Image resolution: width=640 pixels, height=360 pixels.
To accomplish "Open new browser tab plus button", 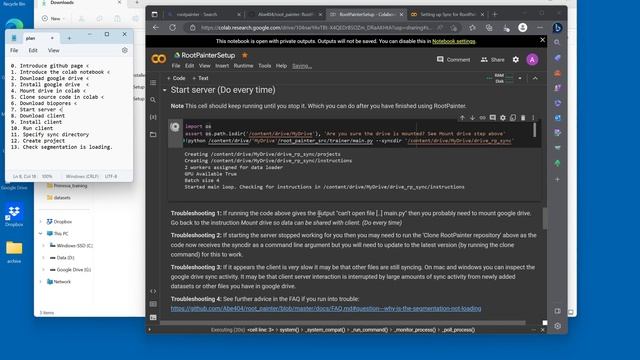I will (495, 14).
